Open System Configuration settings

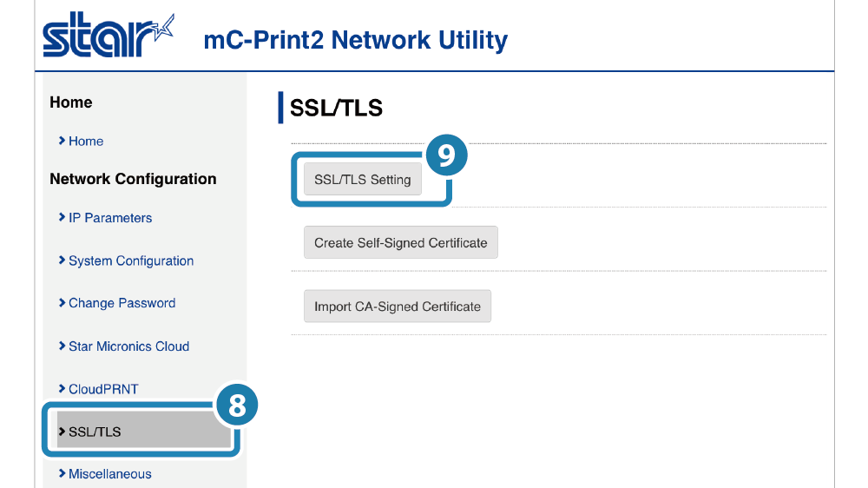(x=131, y=260)
